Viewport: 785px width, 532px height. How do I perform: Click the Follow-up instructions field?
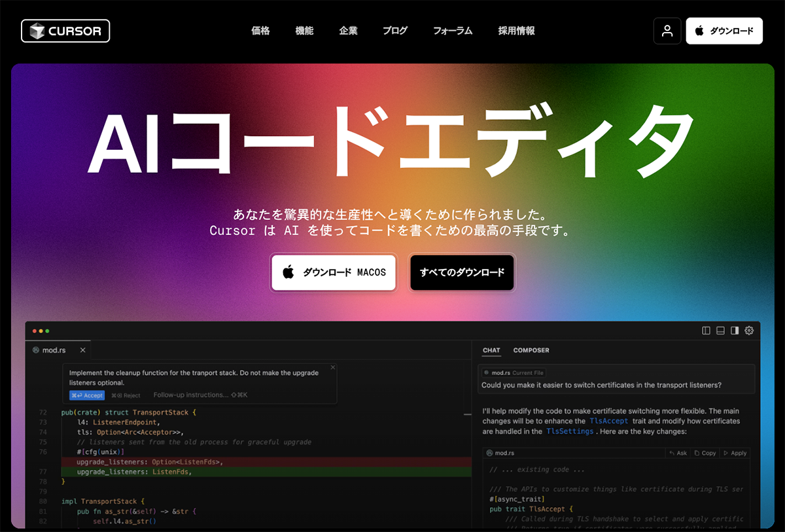200,395
